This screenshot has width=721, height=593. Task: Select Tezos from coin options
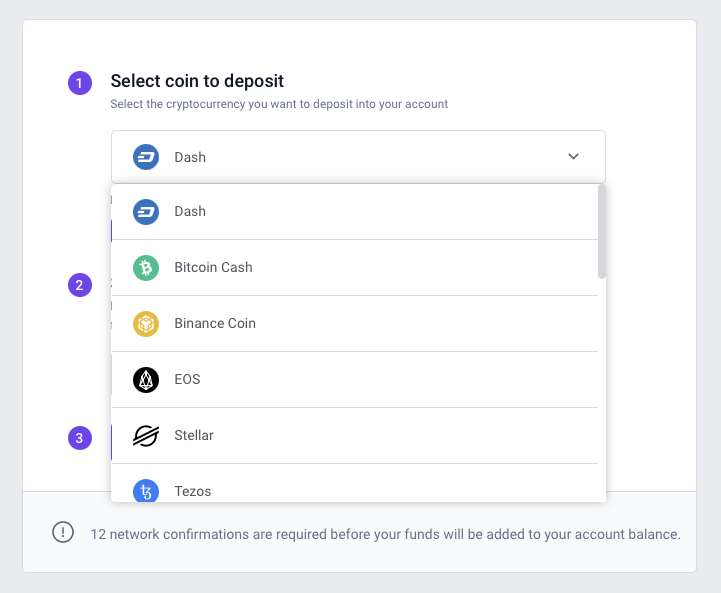coord(193,491)
